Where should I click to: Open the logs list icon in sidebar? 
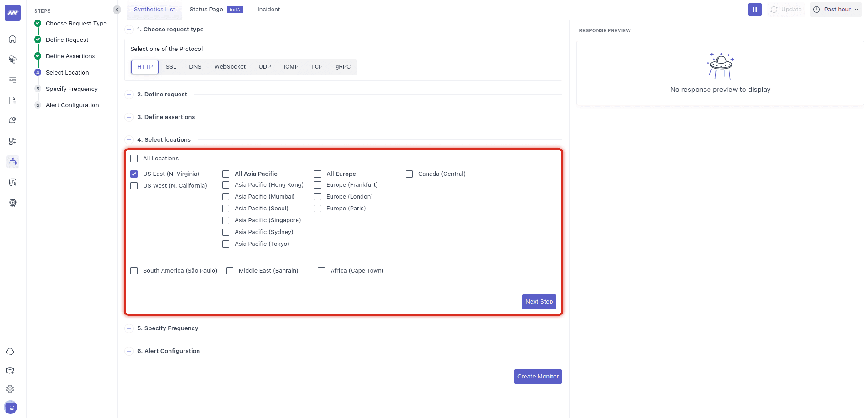13,80
